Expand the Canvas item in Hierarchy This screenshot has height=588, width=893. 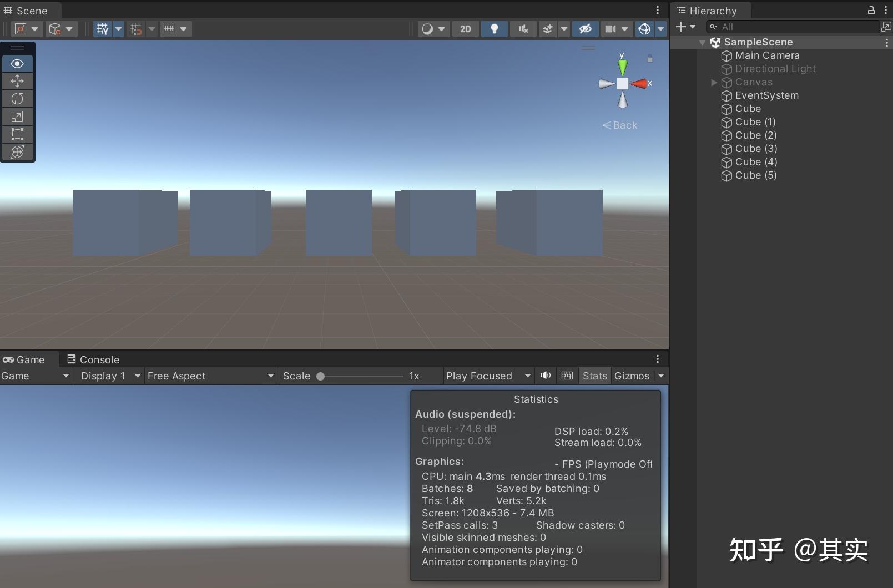[714, 82]
